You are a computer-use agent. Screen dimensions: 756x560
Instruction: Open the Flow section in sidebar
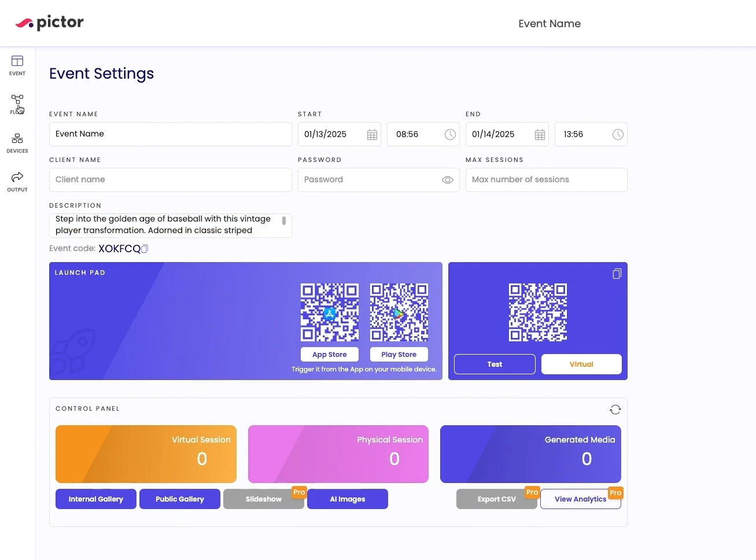[17, 104]
